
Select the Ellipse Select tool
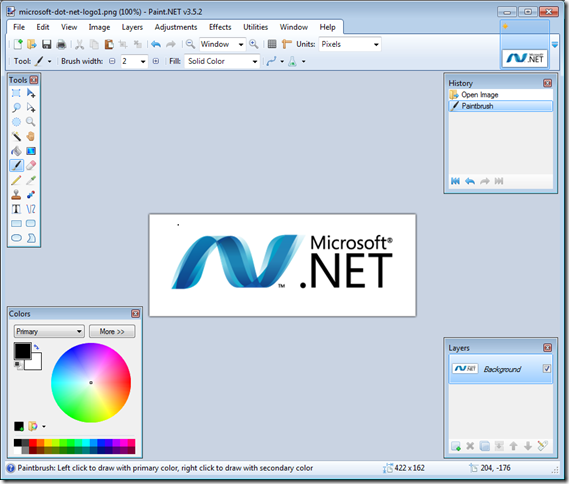pyautogui.click(x=16, y=122)
